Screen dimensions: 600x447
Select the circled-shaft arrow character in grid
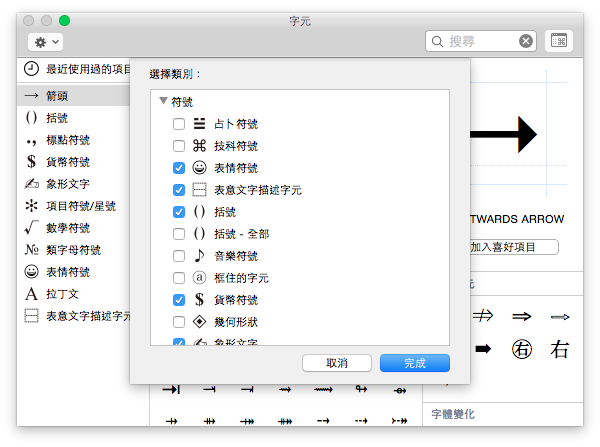[399, 390]
